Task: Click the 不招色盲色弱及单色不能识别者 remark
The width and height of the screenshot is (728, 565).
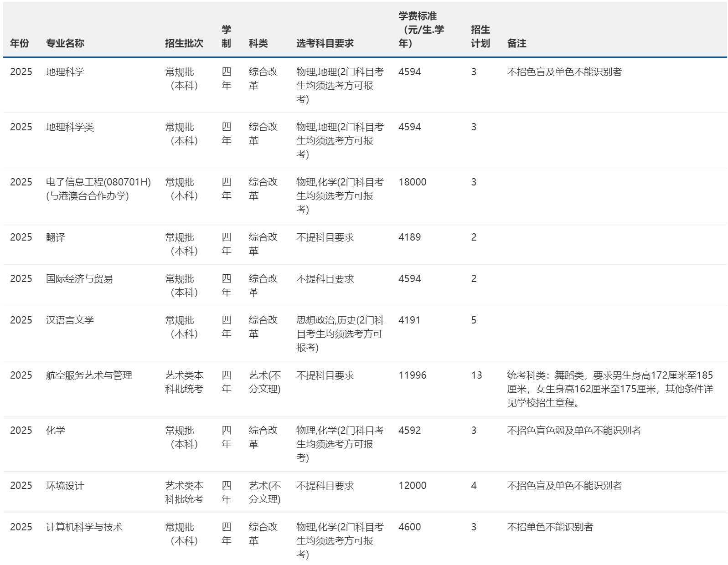Action: pyautogui.click(x=574, y=431)
